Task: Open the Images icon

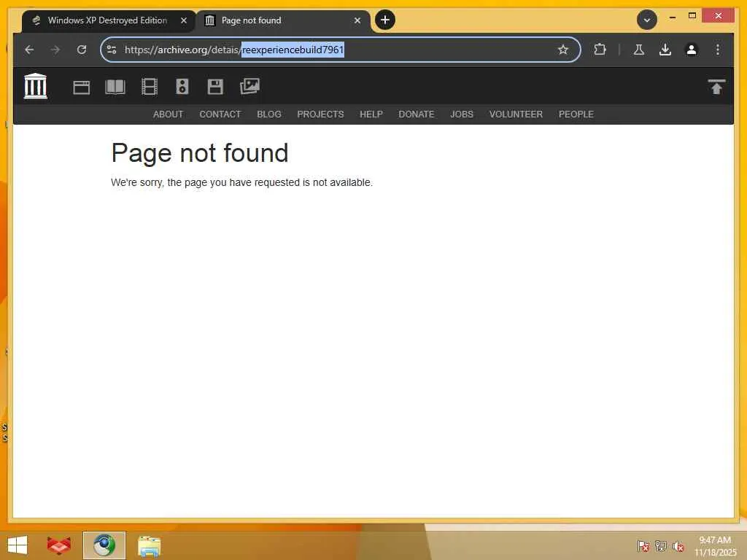Action: tap(249, 86)
